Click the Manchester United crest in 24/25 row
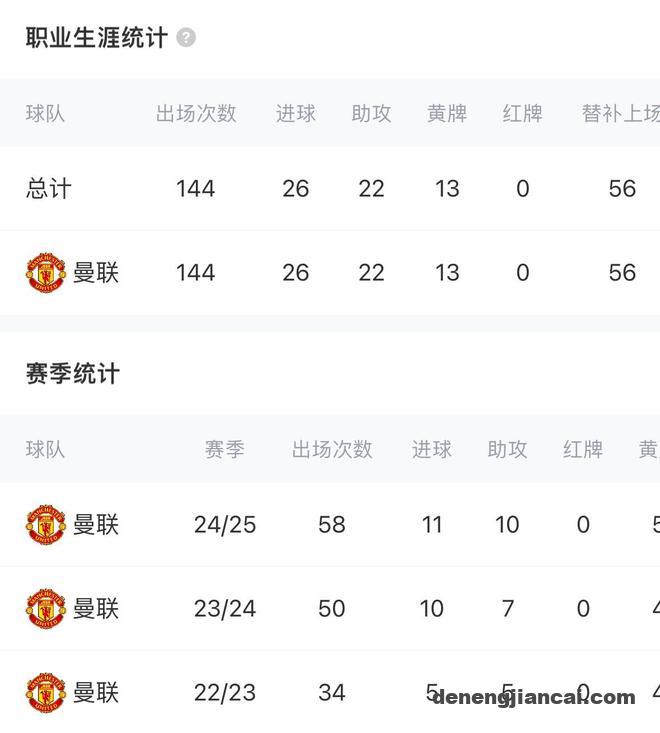 tap(46, 525)
